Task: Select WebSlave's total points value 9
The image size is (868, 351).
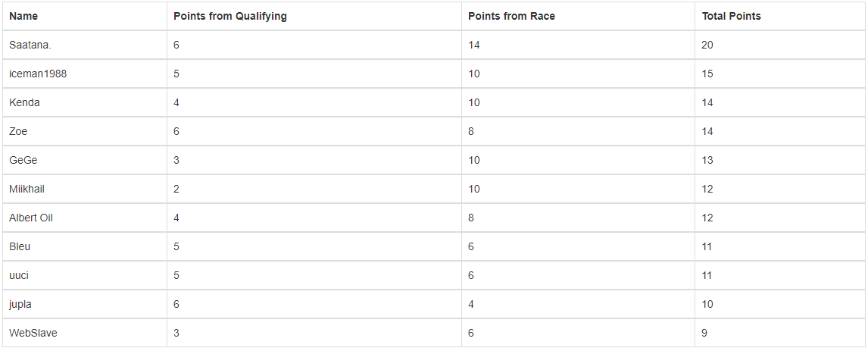Action: pos(704,334)
